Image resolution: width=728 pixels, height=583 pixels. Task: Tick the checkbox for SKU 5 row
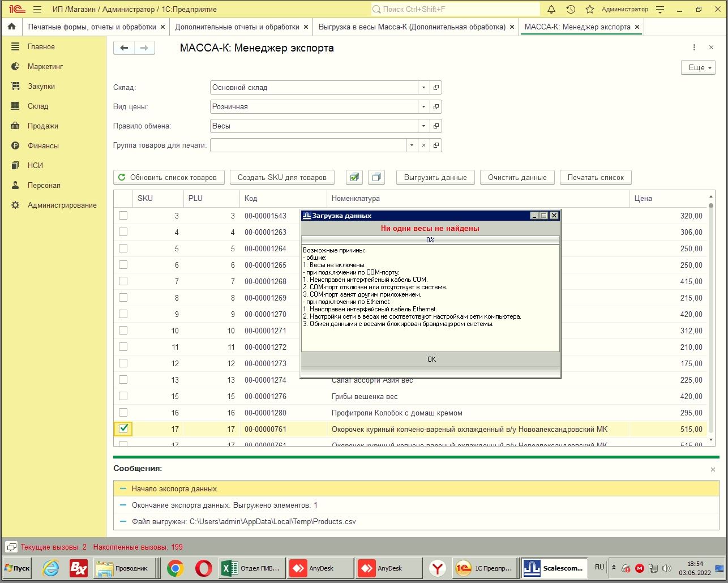tap(123, 248)
